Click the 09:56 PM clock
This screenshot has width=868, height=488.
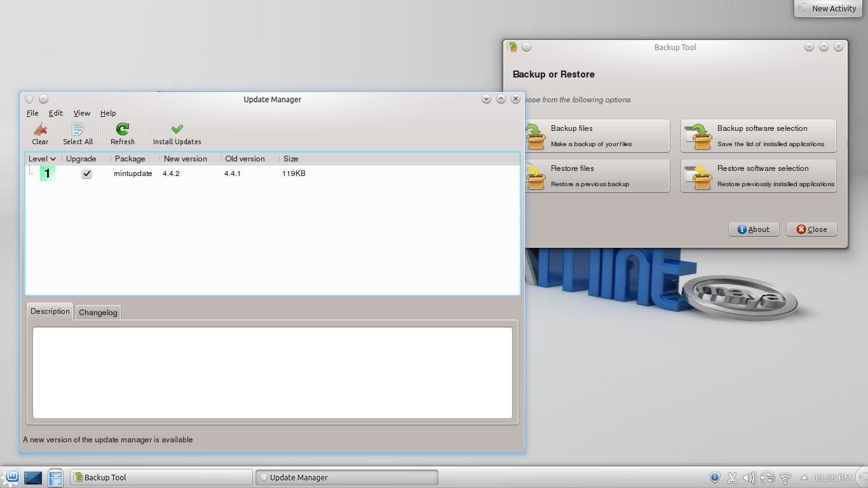(832, 478)
